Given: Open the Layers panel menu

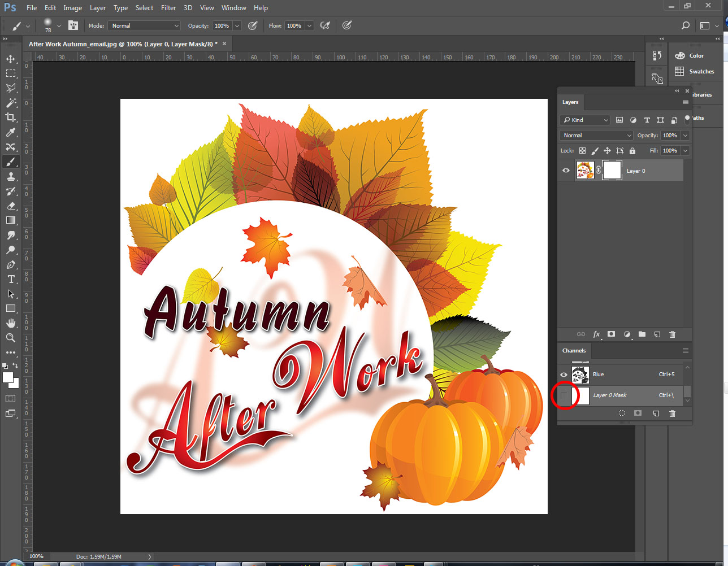Looking at the screenshot, I should [685, 102].
